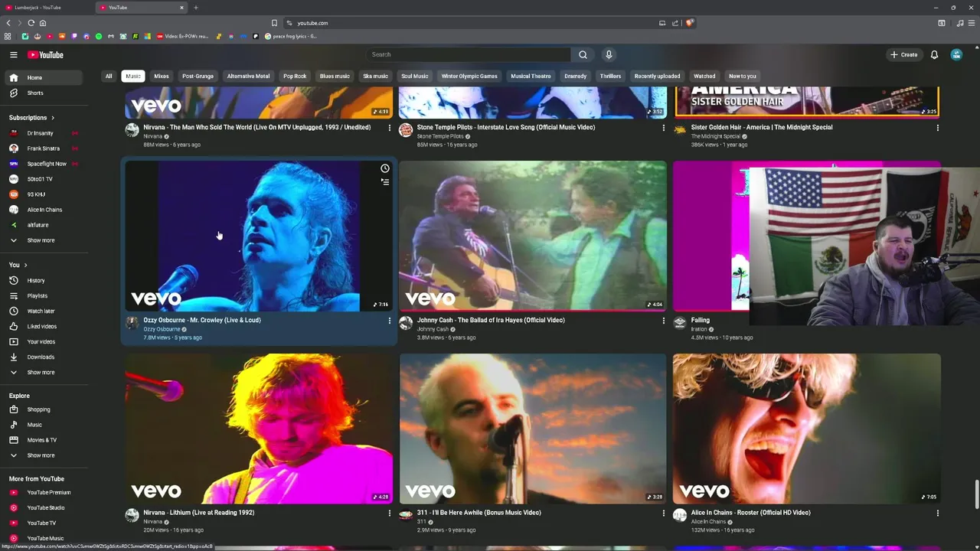This screenshot has height=551, width=980.
Task: Select the Alternative Metal filter chip
Action: coord(248,76)
